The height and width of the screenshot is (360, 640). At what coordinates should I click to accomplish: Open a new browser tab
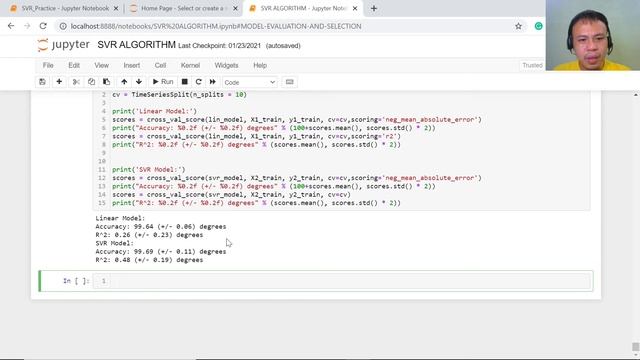(x=373, y=8)
